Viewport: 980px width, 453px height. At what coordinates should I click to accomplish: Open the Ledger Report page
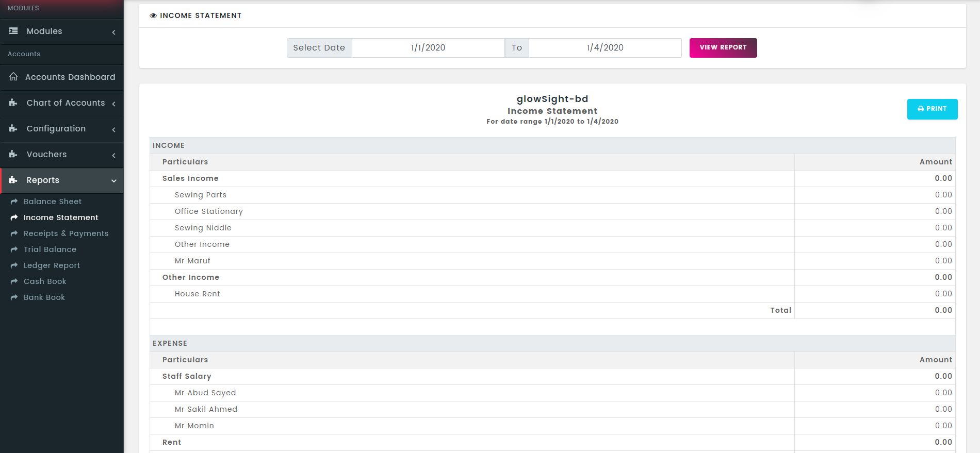(52, 265)
